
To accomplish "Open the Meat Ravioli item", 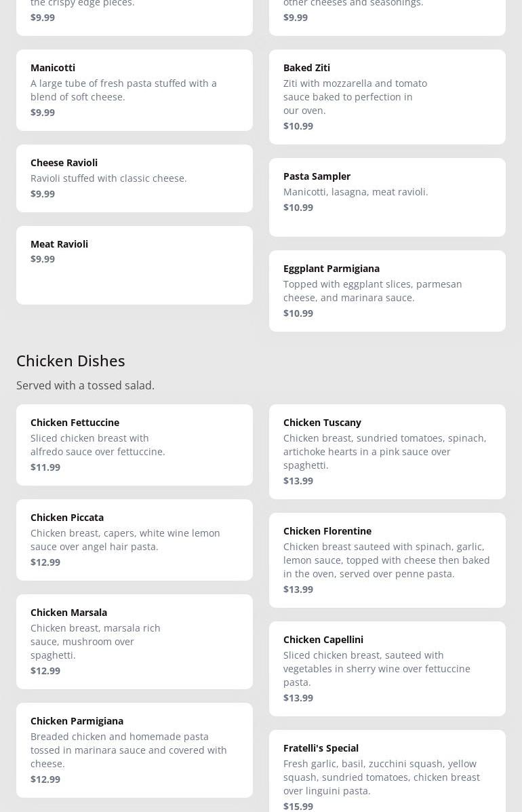I will click(x=134, y=265).
